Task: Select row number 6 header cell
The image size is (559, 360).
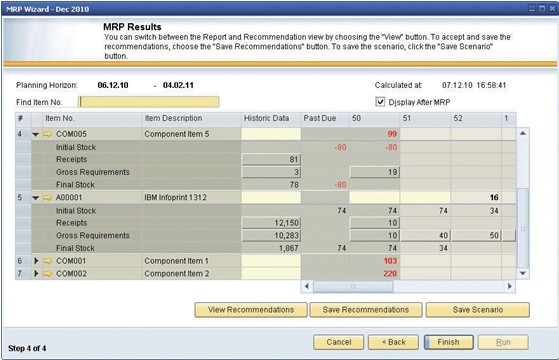Action: [x=23, y=261]
